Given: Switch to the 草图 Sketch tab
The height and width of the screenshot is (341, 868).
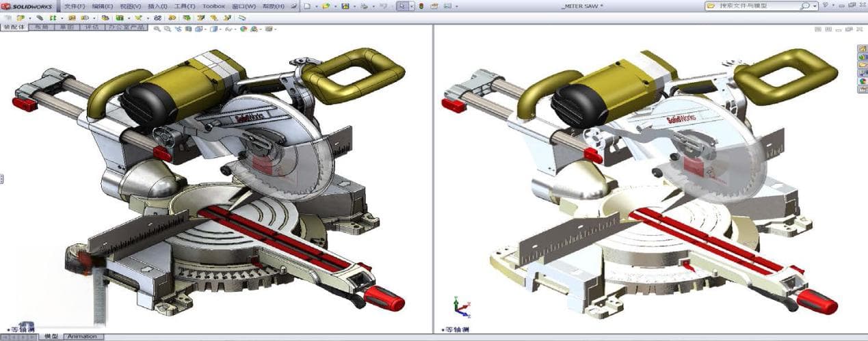Looking at the screenshot, I should (x=66, y=28).
